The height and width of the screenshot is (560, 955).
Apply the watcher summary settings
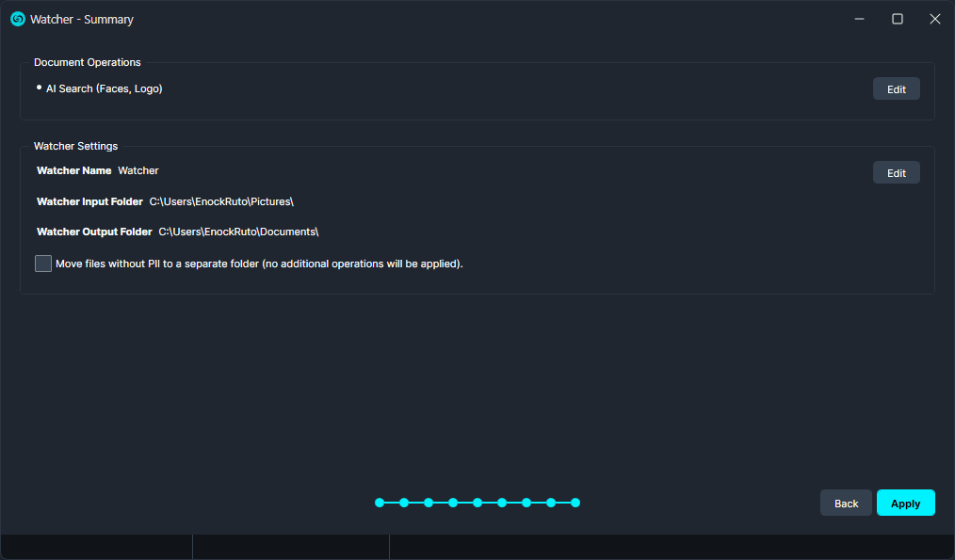pos(905,504)
